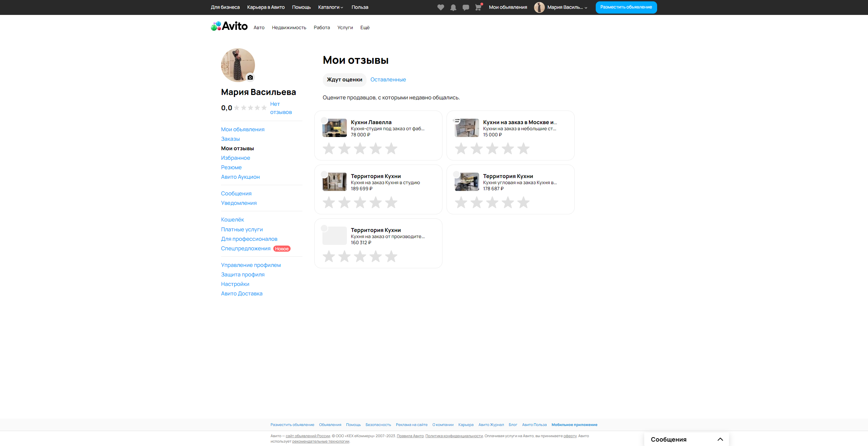868x446 pixels.
Task: Click camera icon on profile photo
Action: click(x=250, y=77)
